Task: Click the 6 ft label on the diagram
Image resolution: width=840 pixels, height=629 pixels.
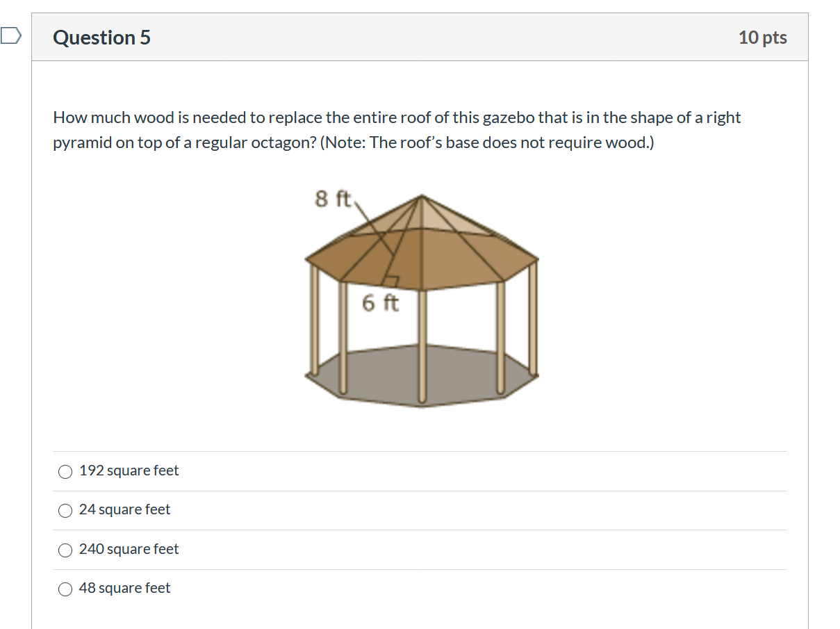Action: tap(381, 302)
